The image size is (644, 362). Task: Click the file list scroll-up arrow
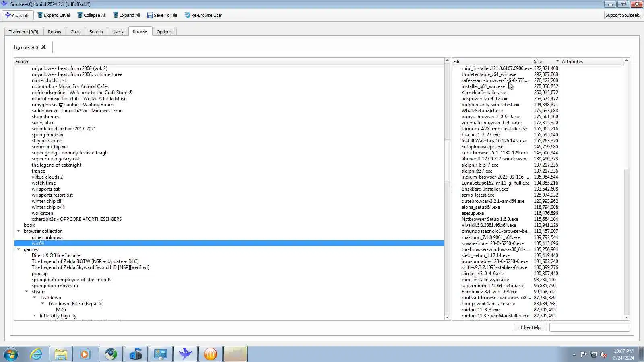[626, 60]
